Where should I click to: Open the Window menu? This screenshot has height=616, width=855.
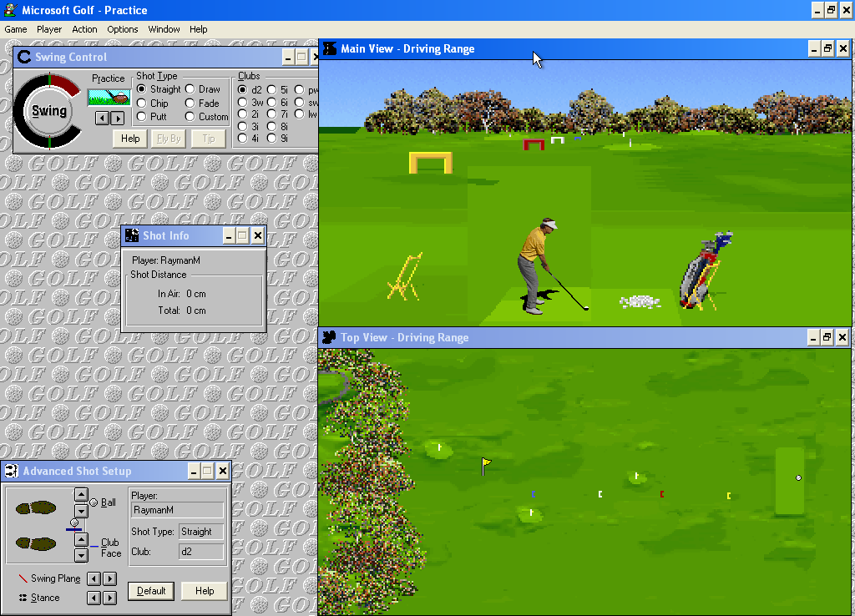click(164, 29)
